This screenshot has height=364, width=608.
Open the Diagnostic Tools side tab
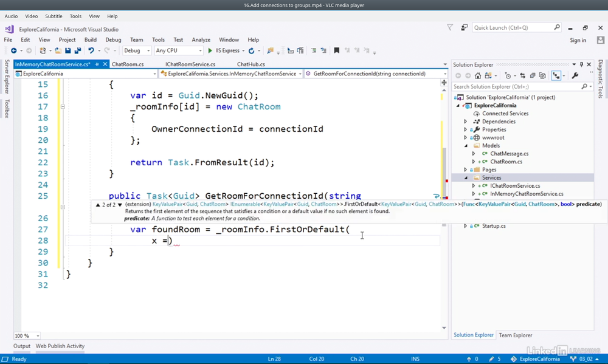tap(601, 79)
